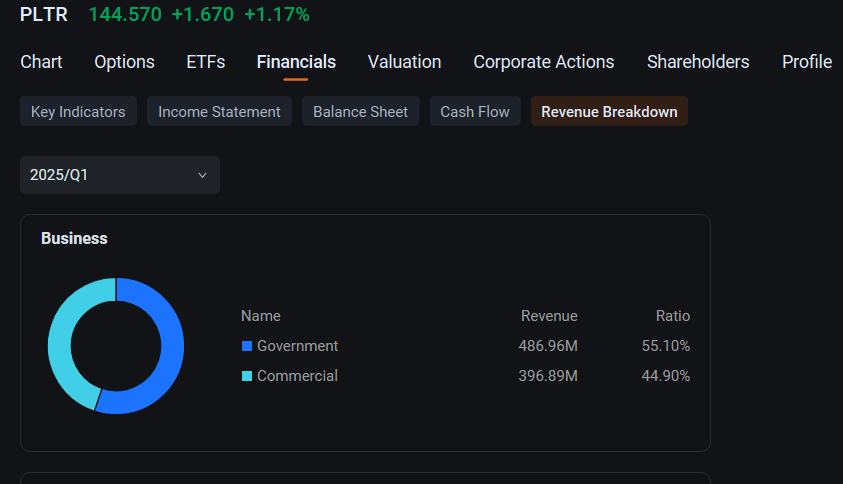The image size is (843, 484).
Task: Click the Government row name
Action: (297, 346)
